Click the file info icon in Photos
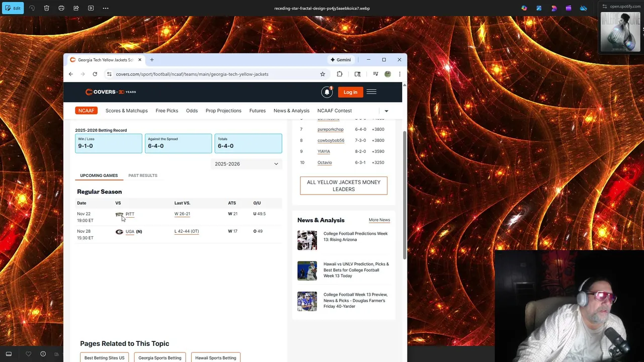This screenshot has height=362, width=644. 43,354
